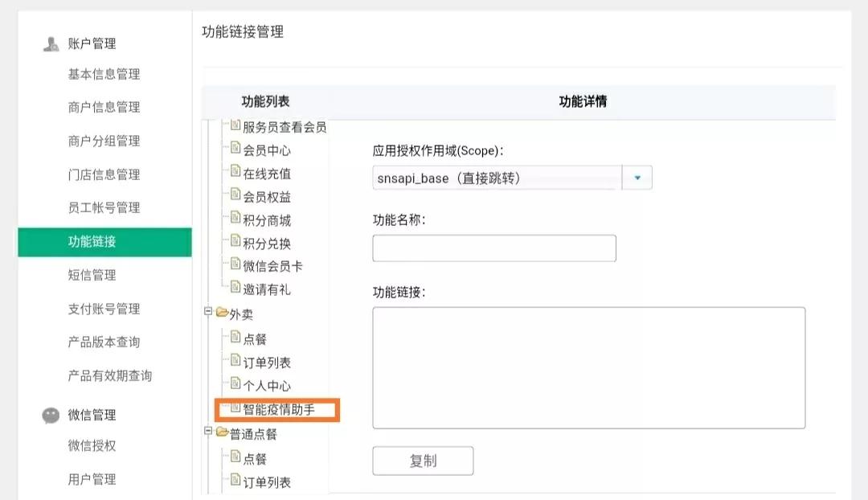868x500 pixels.
Task: Open 基本信息管理 in sidebar
Action: (104, 74)
